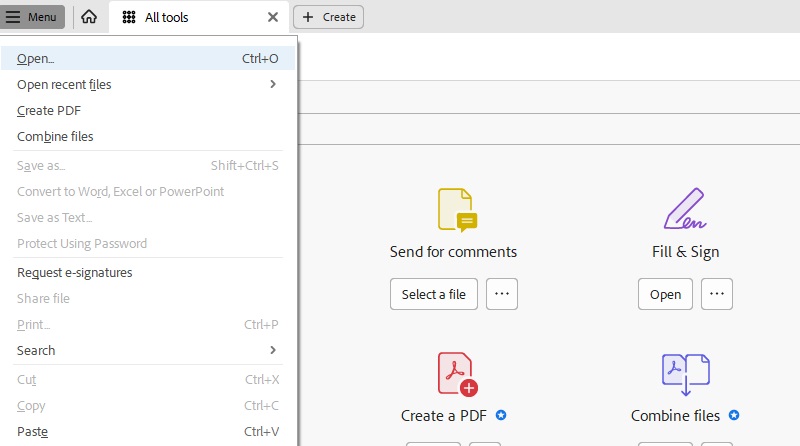The width and height of the screenshot is (800, 446).
Task: Expand the Open recent files submenu
Action: click(x=148, y=84)
